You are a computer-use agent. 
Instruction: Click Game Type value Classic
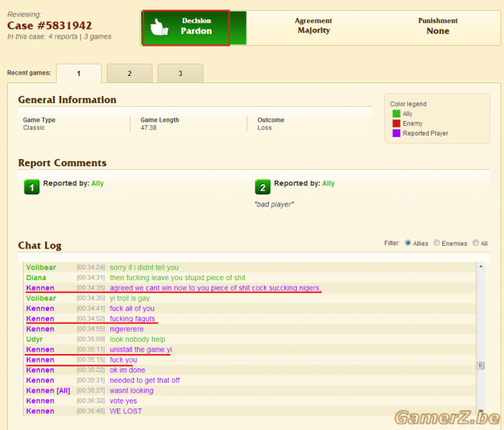point(34,128)
